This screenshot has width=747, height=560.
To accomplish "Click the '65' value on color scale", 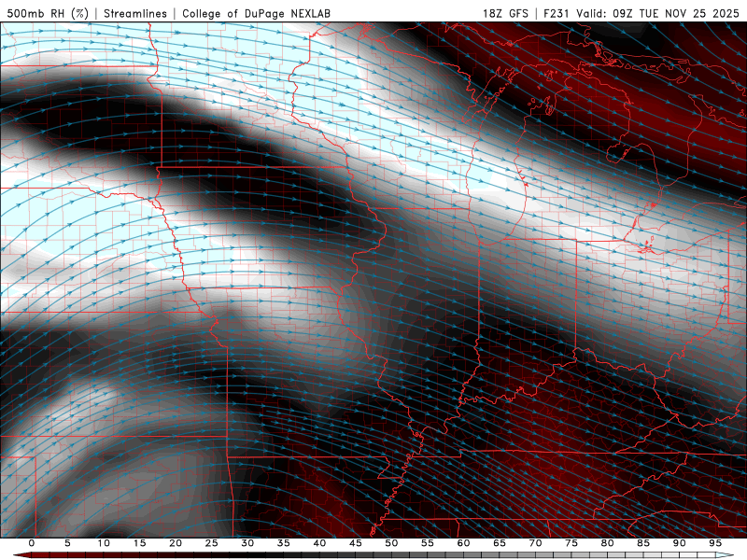I will point(499,543).
